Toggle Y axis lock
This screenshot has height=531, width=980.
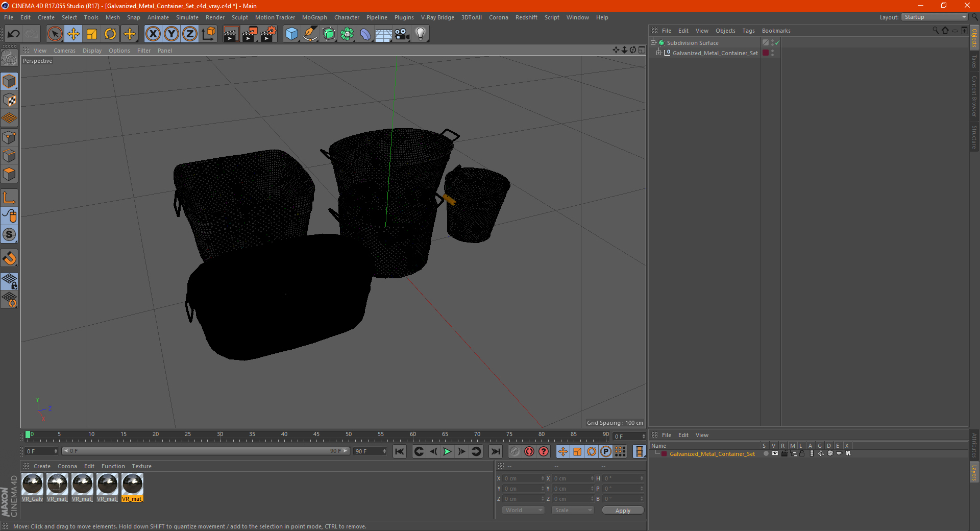[171, 34]
